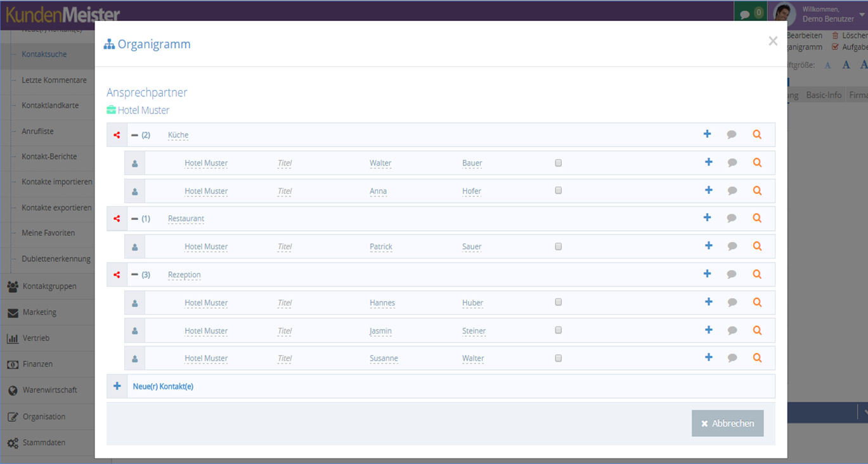Click the comment bubble for Anna Hofer

(x=732, y=191)
